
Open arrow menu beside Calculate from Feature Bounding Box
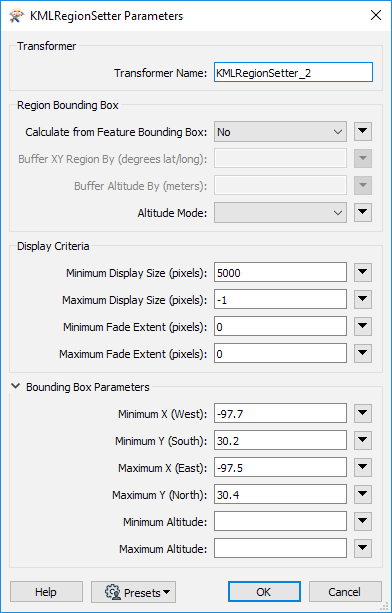(x=363, y=132)
